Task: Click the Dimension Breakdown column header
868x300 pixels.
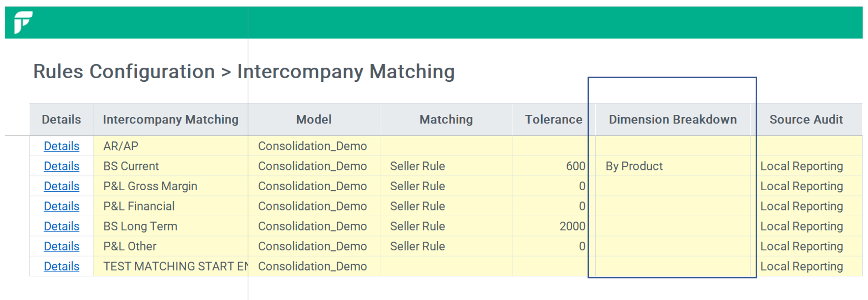Action: pos(673,119)
